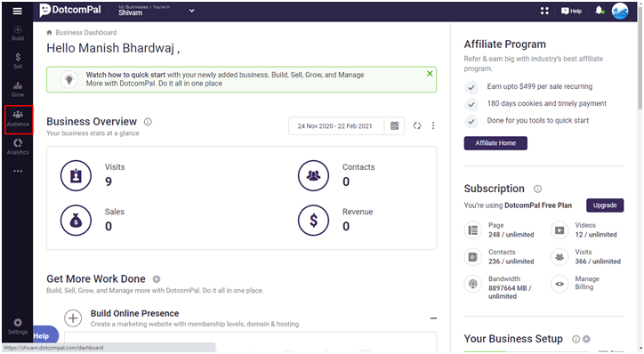
Task: Click the date range field 24 Nov 2020 - 22 Feb 2021
Action: 335,125
